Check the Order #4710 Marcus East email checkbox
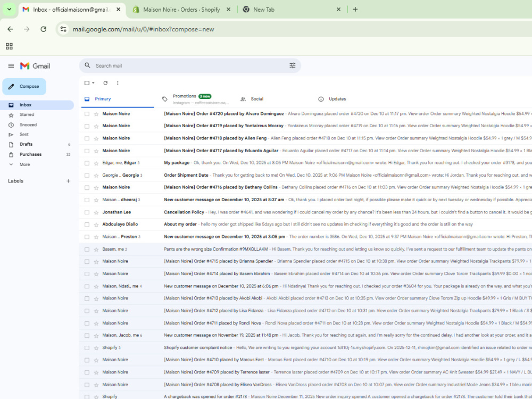 (87, 360)
